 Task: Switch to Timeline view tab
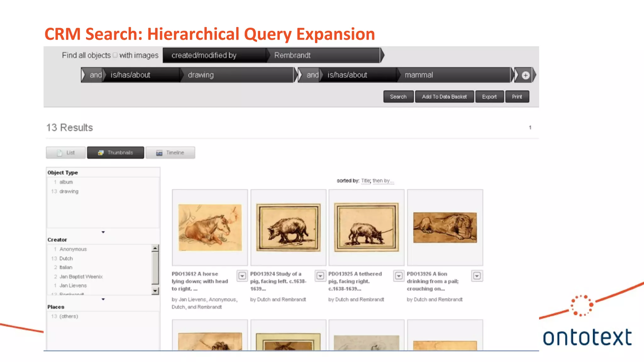(x=170, y=153)
